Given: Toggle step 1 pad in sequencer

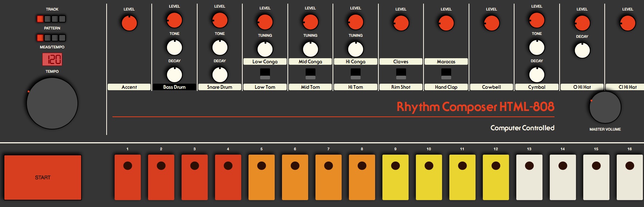Looking at the screenshot, I should click(128, 177).
